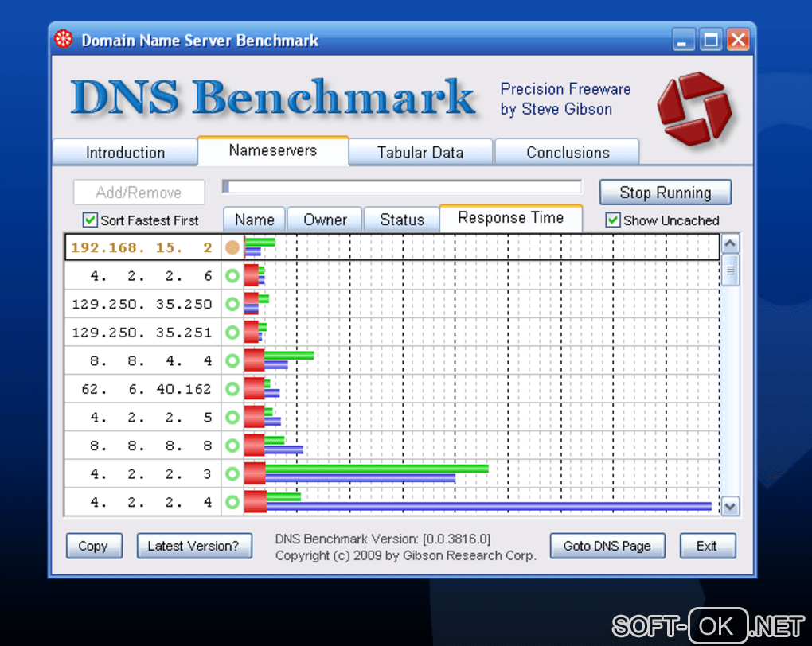Close the Domain Name Server Benchmark window

tap(738, 40)
